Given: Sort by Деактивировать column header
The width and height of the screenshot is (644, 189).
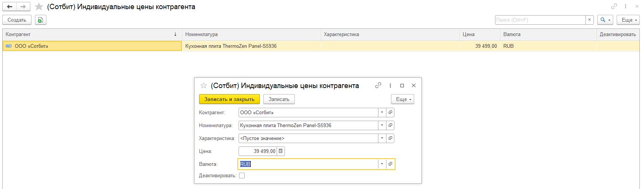Looking at the screenshot, I should coord(618,34).
